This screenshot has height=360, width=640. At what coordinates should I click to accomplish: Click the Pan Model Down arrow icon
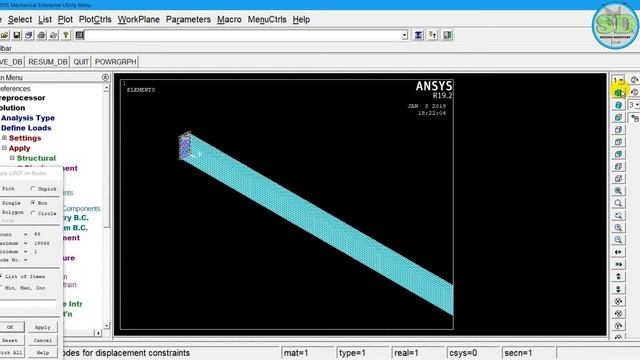coord(618,289)
